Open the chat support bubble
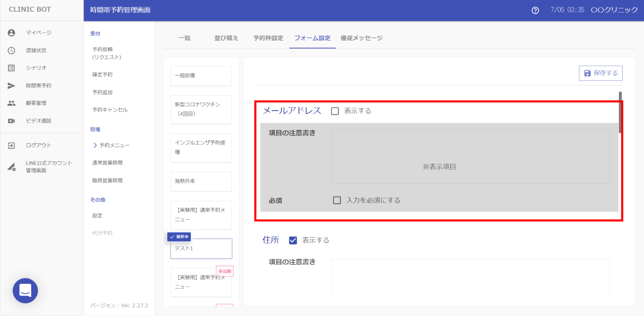Viewport: 644px width, 316px height. (25, 290)
